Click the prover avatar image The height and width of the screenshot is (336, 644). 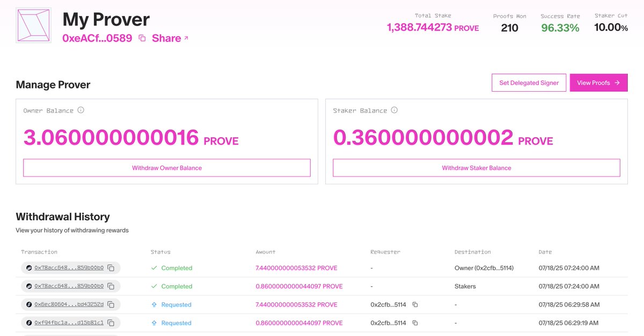34,25
